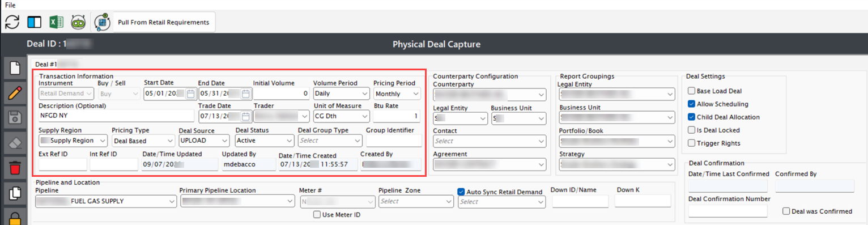Image resolution: width=868 pixels, height=225 pixels.
Task: Open Pipeline Fuel Gas Supply dropdown
Action: coord(105,201)
